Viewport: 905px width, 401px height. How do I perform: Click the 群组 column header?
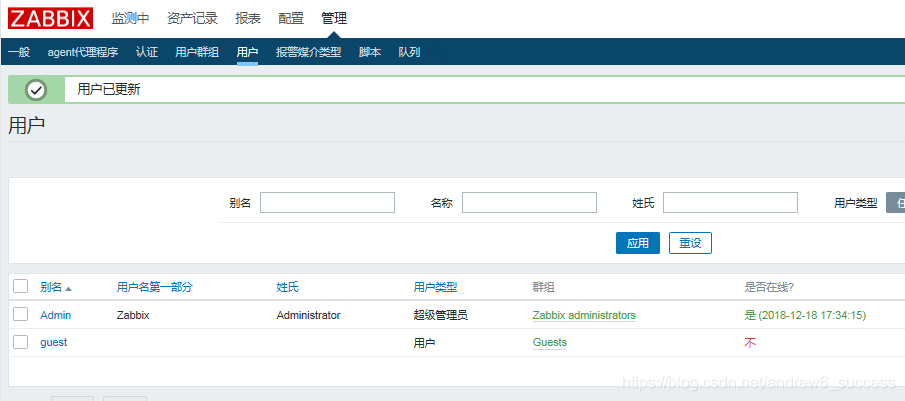click(x=543, y=287)
